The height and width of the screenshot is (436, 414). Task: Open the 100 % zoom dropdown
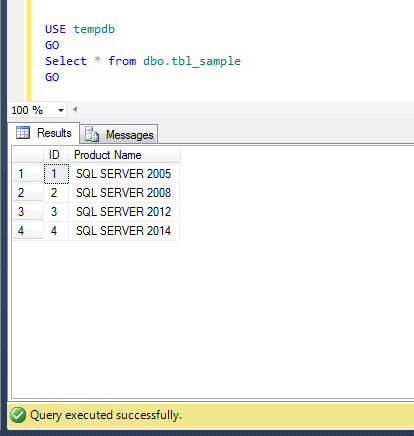pos(61,110)
